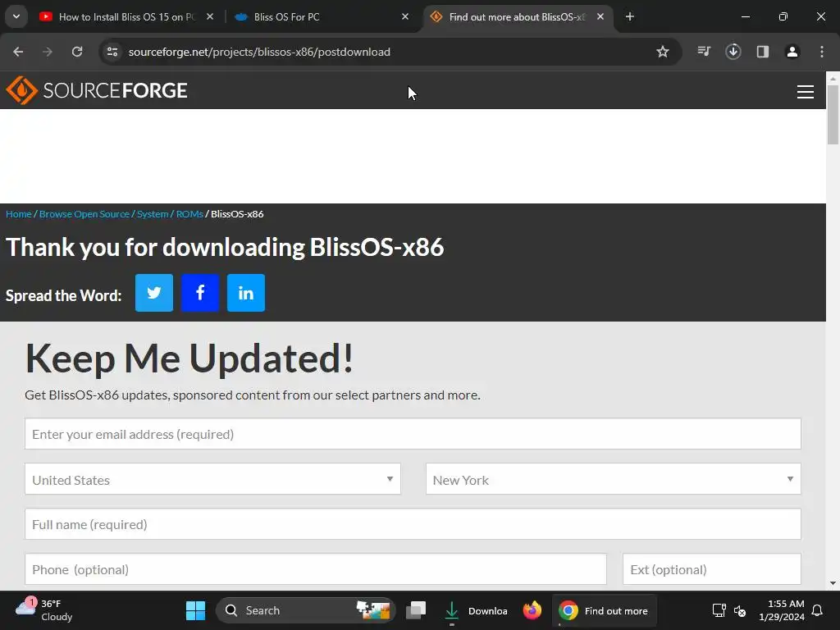This screenshot has width=840, height=630.
Task: Open Task View on taskbar
Action: point(416,610)
